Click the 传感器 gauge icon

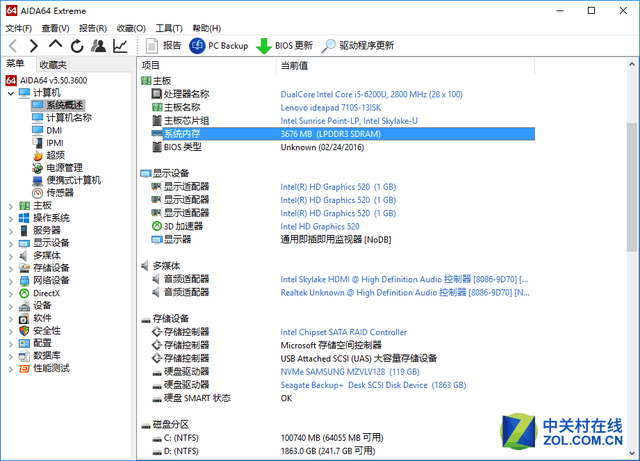click(x=38, y=193)
